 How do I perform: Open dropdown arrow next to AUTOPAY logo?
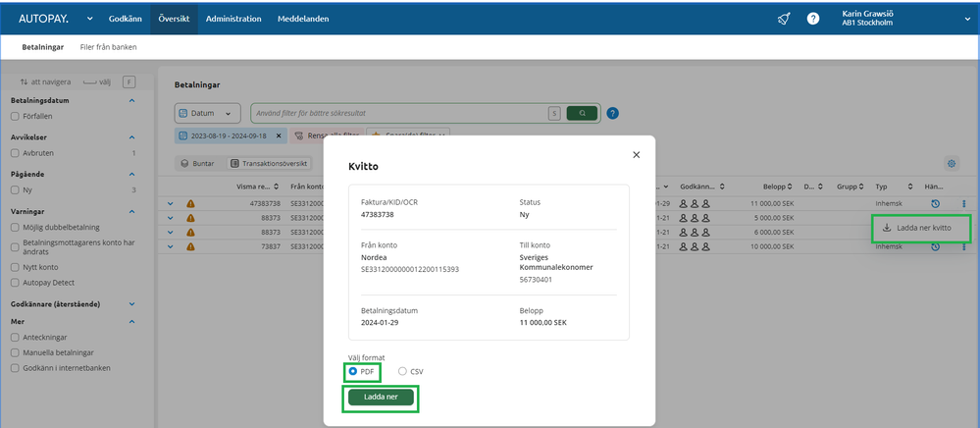pyautogui.click(x=89, y=19)
